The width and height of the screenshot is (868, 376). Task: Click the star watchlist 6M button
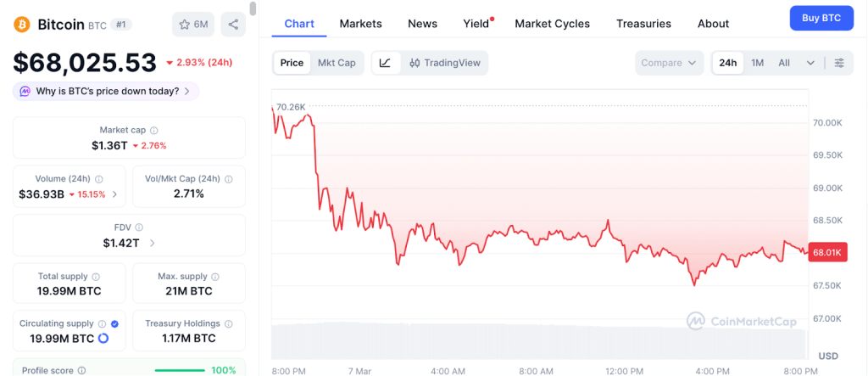click(193, 24)
